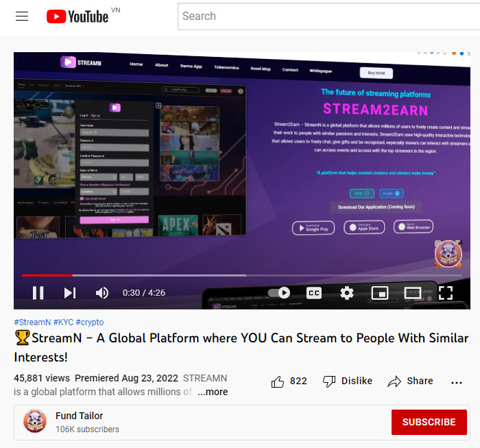Open player settings gear

pyautogui.click(x=347, y=293)
